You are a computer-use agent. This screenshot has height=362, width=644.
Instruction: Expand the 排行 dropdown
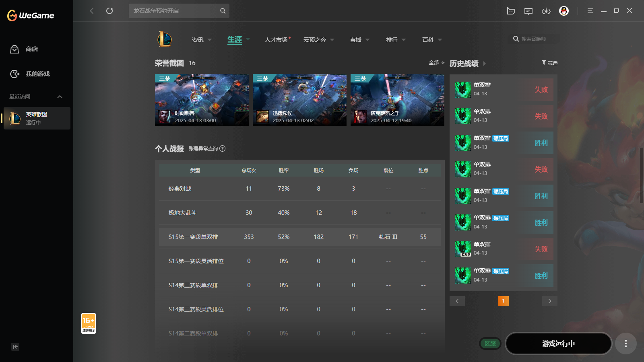pos(404,40)
